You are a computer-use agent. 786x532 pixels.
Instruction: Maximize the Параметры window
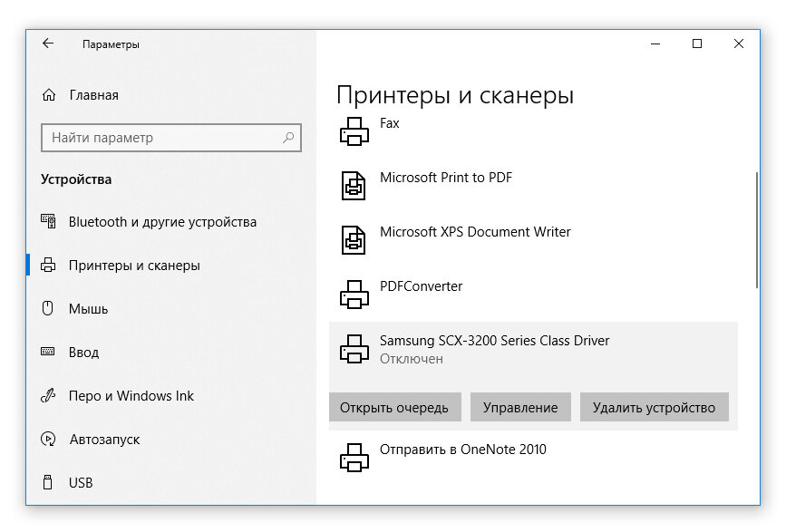(x=697, y=44)
